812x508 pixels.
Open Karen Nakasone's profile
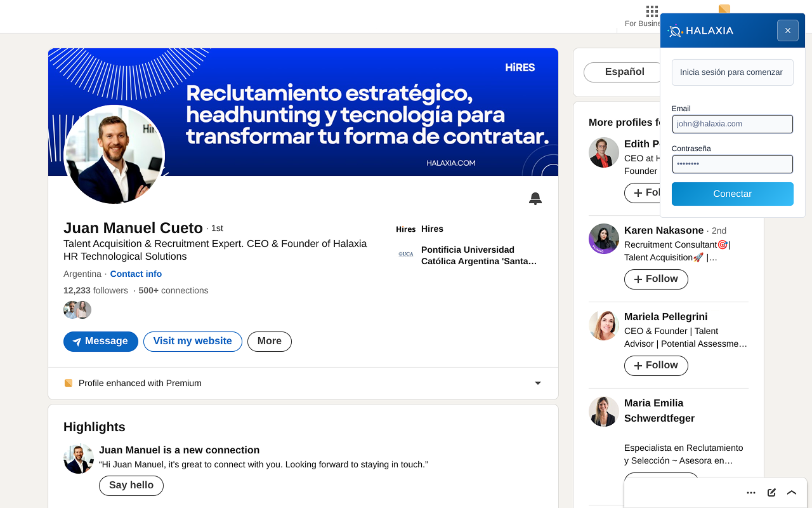[664, 231]
